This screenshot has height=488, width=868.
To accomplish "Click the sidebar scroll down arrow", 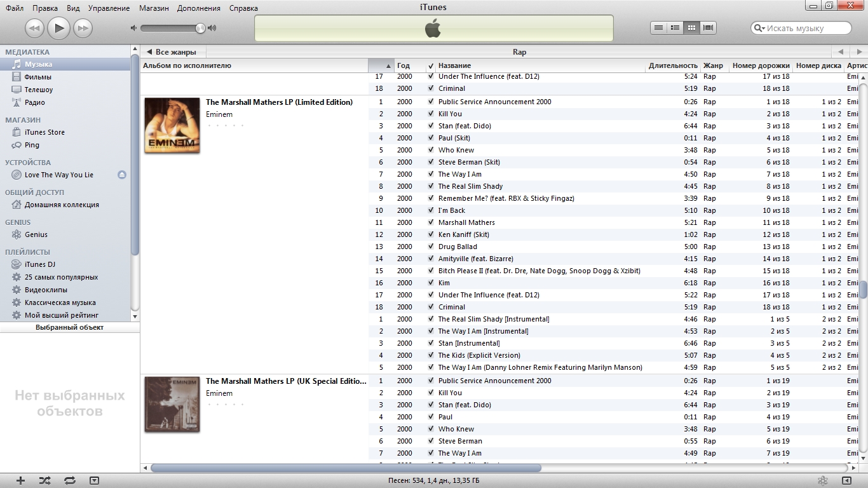I will pos(135,316).
